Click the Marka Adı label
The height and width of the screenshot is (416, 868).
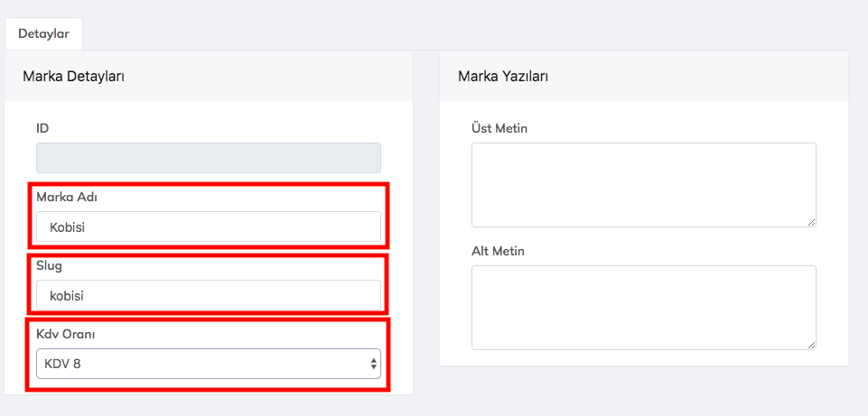[66, 197]
